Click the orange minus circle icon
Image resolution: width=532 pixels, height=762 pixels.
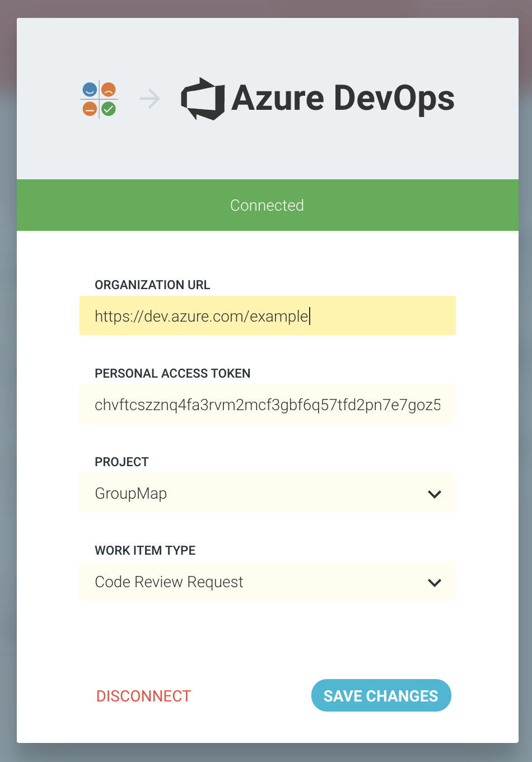click(x=90, y=108)
